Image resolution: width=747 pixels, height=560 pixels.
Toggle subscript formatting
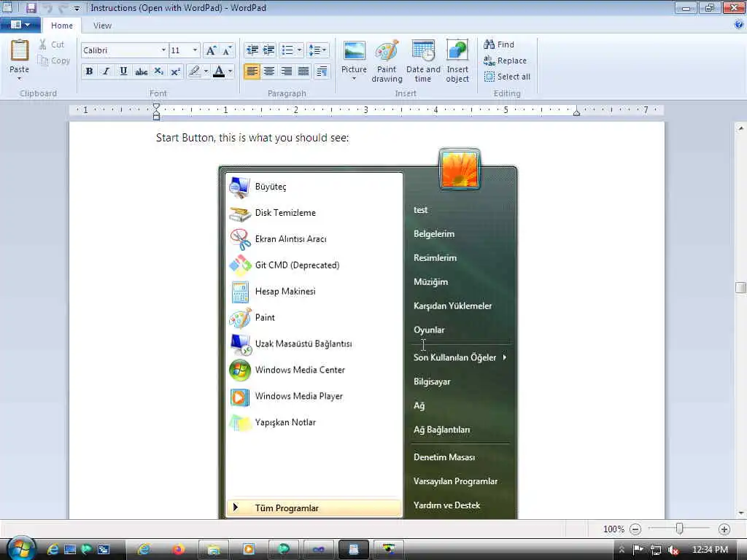point(158,71)
